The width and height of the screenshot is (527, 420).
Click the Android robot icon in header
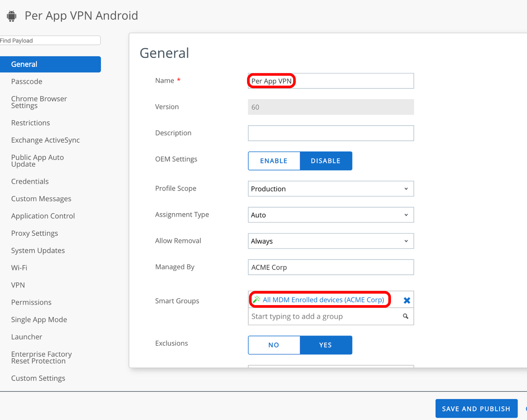click(x=12, y=16)
